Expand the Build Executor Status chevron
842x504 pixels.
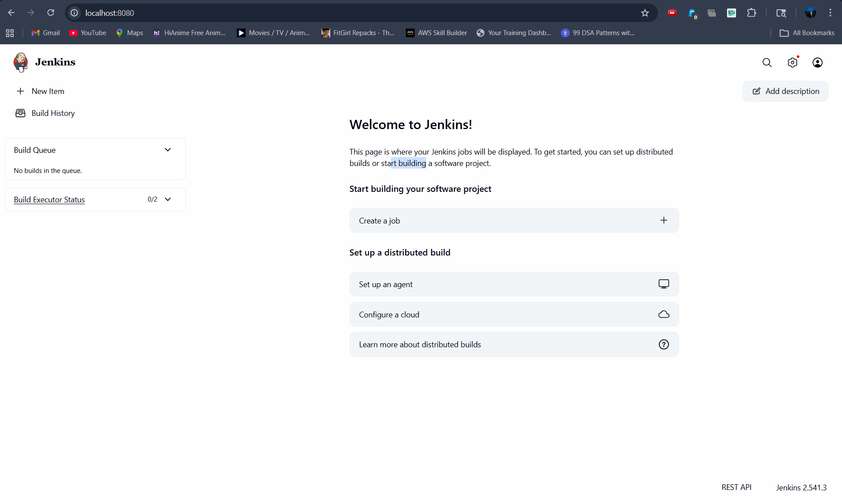pyautogui.click(x=168, y=199)
